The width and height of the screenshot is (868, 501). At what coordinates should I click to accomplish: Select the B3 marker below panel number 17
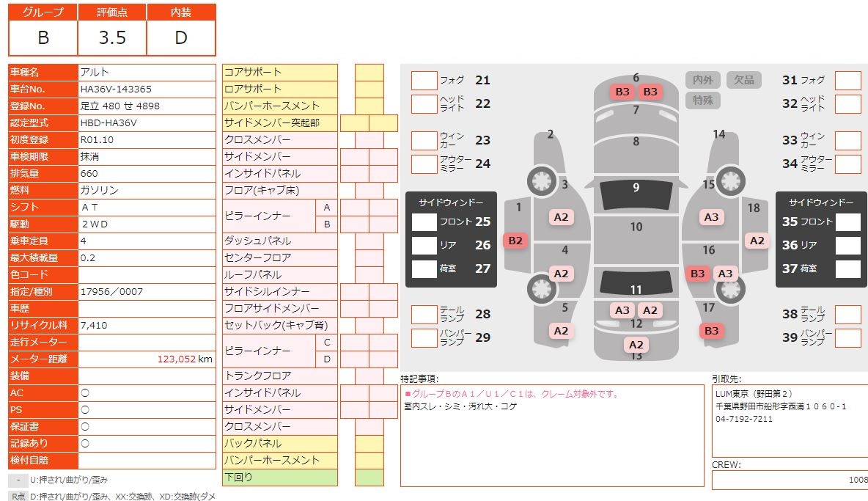click(x=711, y=331)
